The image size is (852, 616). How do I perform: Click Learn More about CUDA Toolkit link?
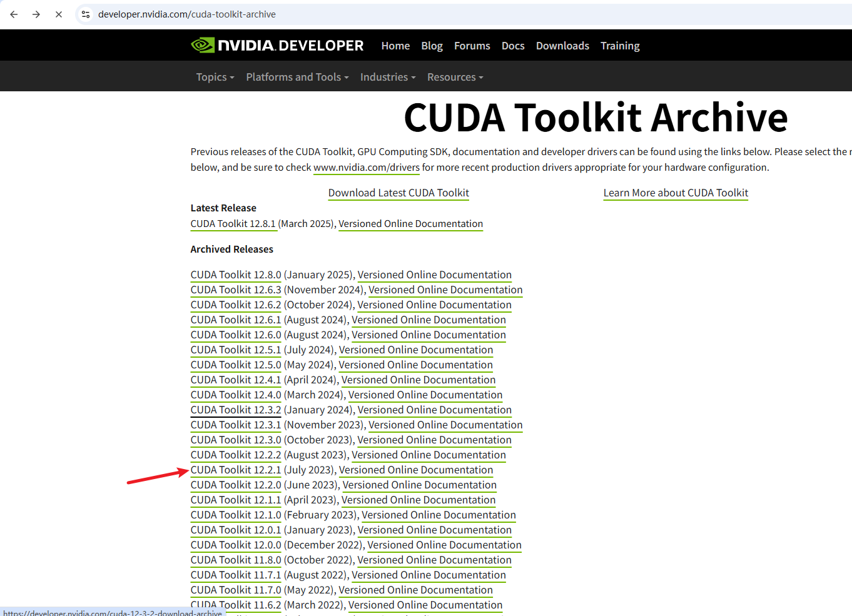click(x=676, y=193)
